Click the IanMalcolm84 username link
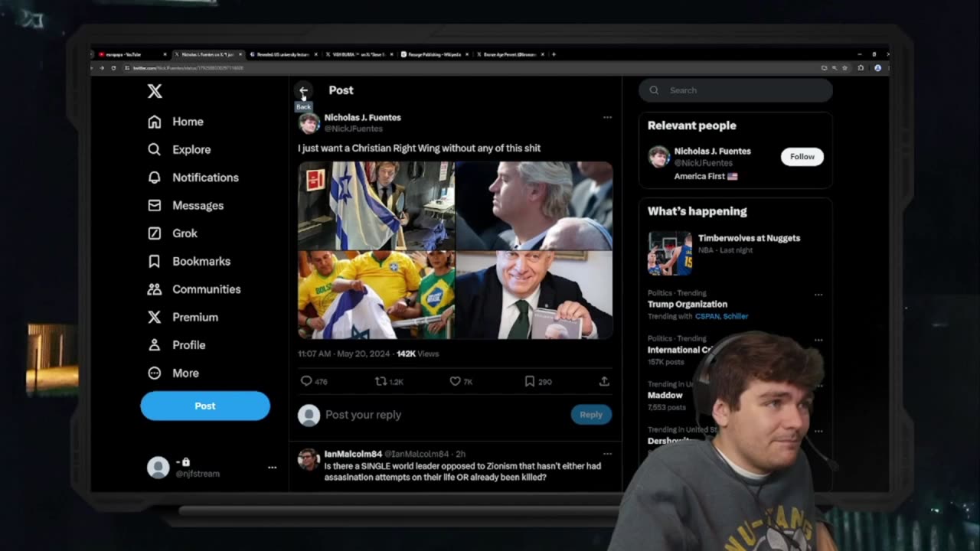980x551 pixels. tap(353, 454)
